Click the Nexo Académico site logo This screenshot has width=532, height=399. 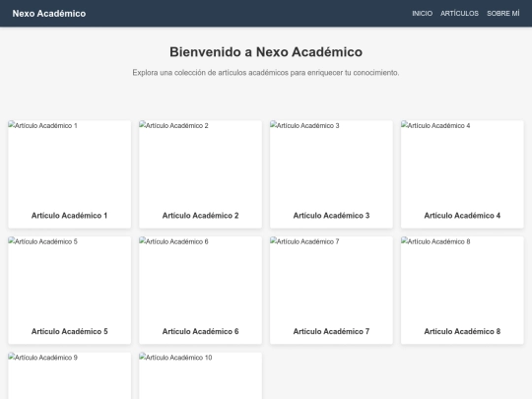coord(49,14)
